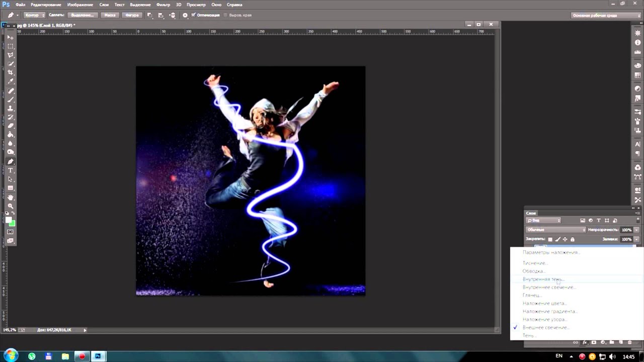644x362 pixels.
Task: Choose Параметры наложения menu item
Action: pos(551,252)
